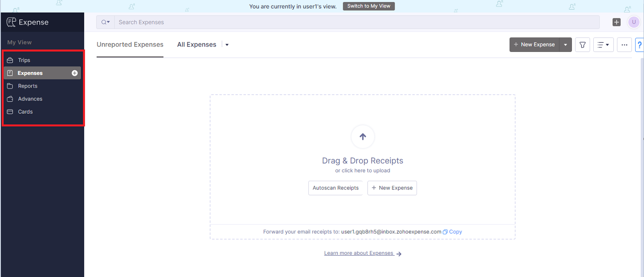Click the Advances wallet icon in sidebar
Screen dimensions: 644x277
pos(10,99)
